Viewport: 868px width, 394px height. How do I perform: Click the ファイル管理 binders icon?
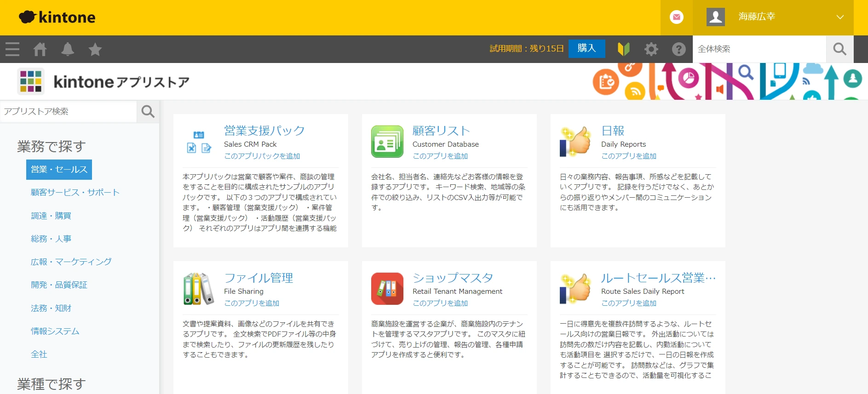click(x=199, y=289)
